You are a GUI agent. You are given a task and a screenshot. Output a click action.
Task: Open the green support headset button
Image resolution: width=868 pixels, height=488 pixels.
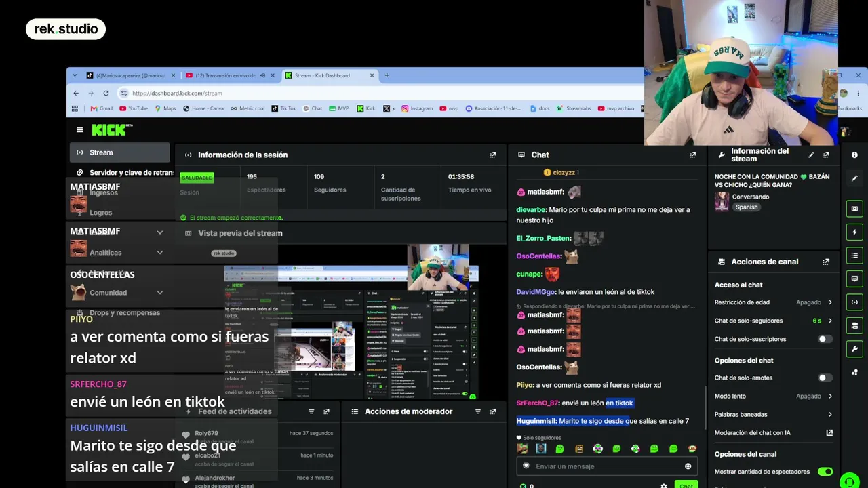[x=848, y=481]
